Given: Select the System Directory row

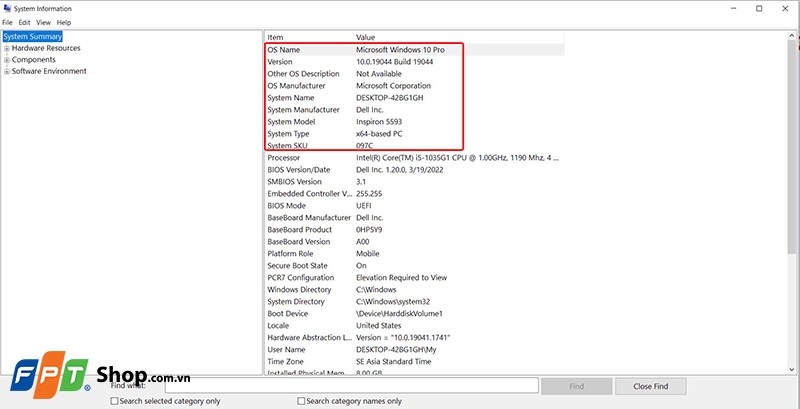Looking at the screenshot, I should coord(414,301).
